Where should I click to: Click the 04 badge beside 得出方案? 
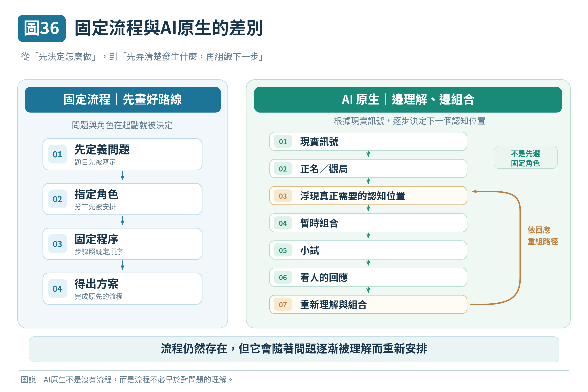point(57,288)
